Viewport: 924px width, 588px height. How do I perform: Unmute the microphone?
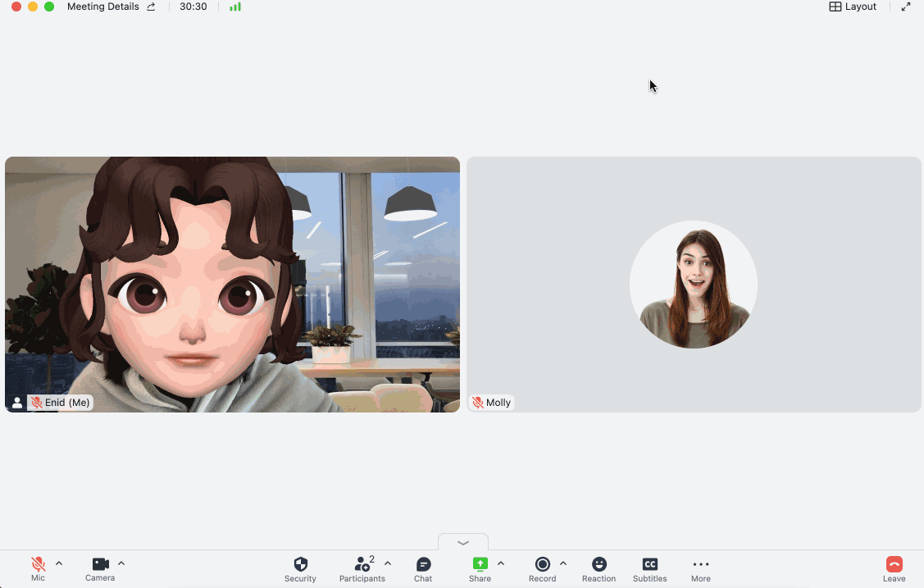click(38, 565)
